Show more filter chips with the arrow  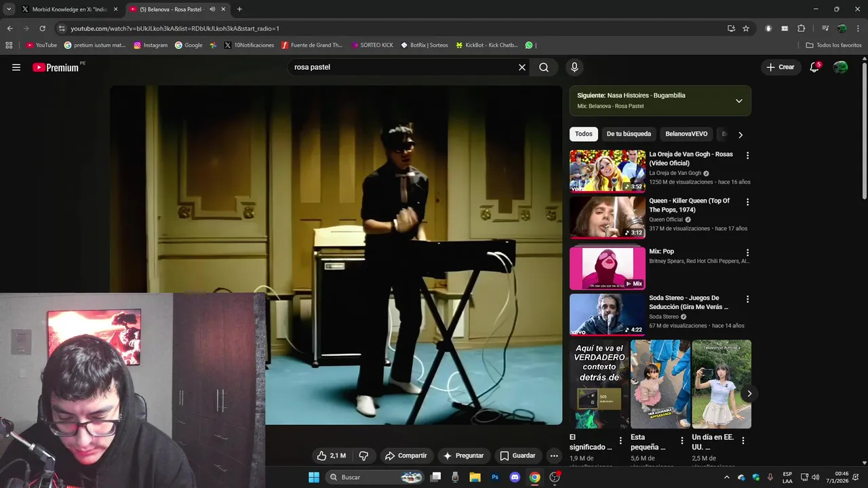pos(741,135)
